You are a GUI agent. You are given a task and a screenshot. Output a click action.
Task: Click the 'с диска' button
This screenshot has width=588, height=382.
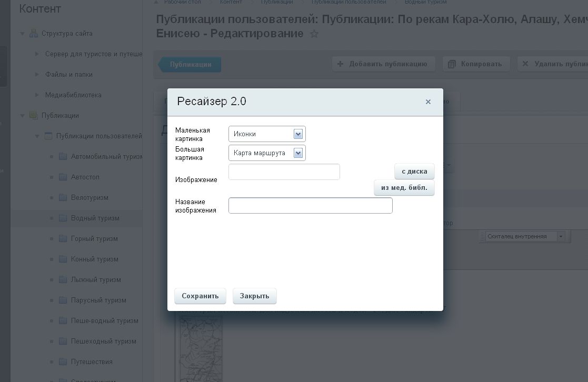414,172
